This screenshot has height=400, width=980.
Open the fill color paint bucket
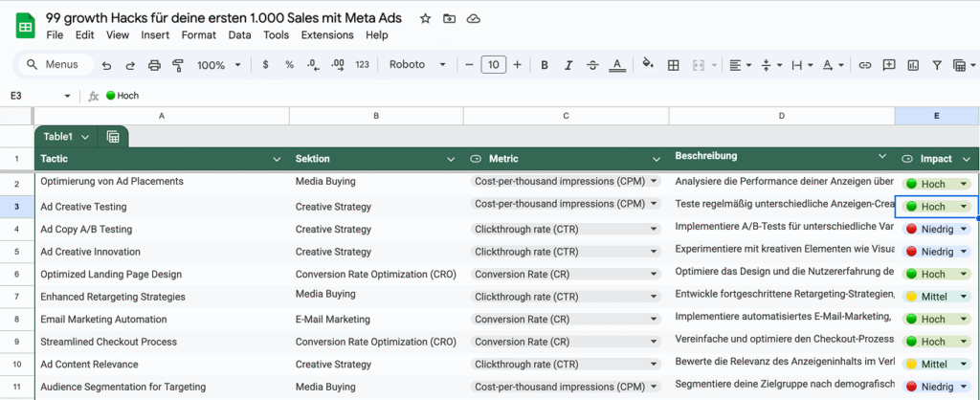coord(648,65)
